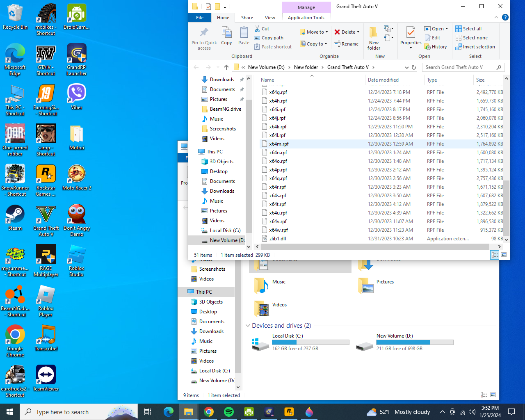Click the Copy ribbon button

point(226,36)
